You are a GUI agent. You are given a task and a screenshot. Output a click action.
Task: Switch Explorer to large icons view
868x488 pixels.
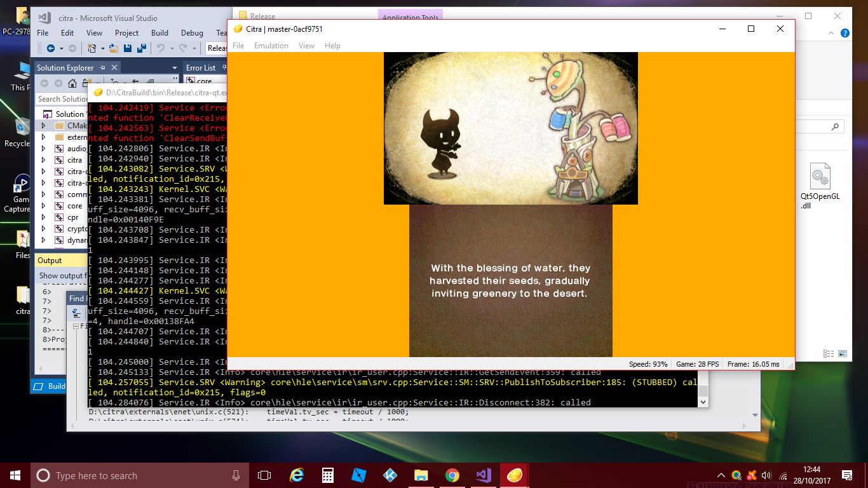click(843, 354)
